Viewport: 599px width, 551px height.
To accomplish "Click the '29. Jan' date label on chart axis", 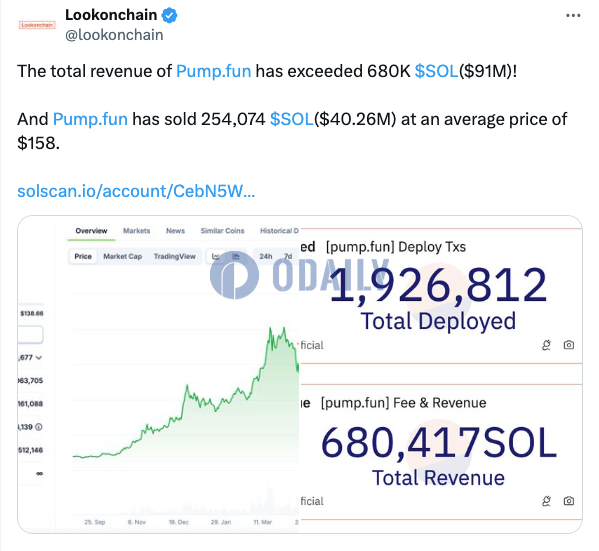I will (x=221, y=522).
